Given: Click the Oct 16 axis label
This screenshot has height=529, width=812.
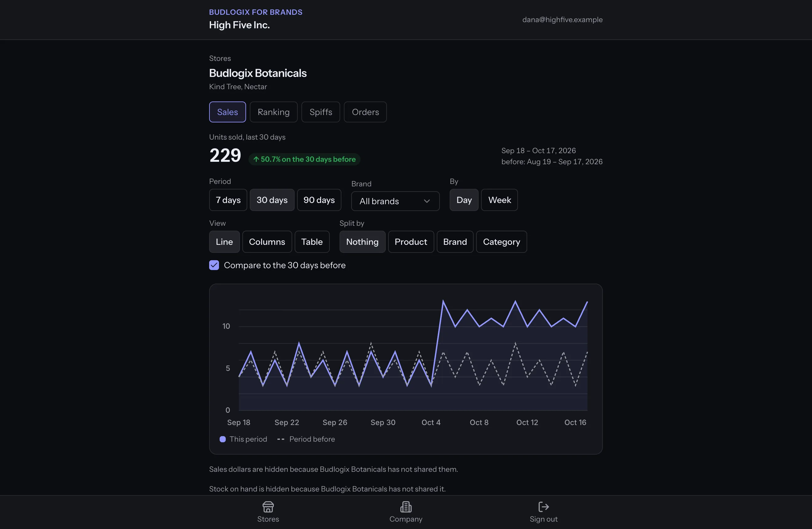Looking at the screenshot, I should (575, 422).
